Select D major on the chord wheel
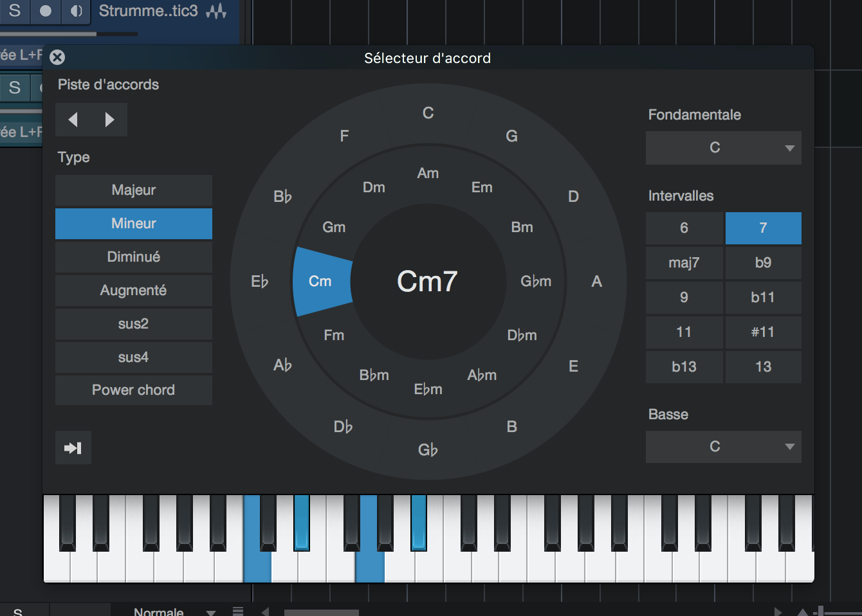Screen dimensions: 862x616 (574, 196)
